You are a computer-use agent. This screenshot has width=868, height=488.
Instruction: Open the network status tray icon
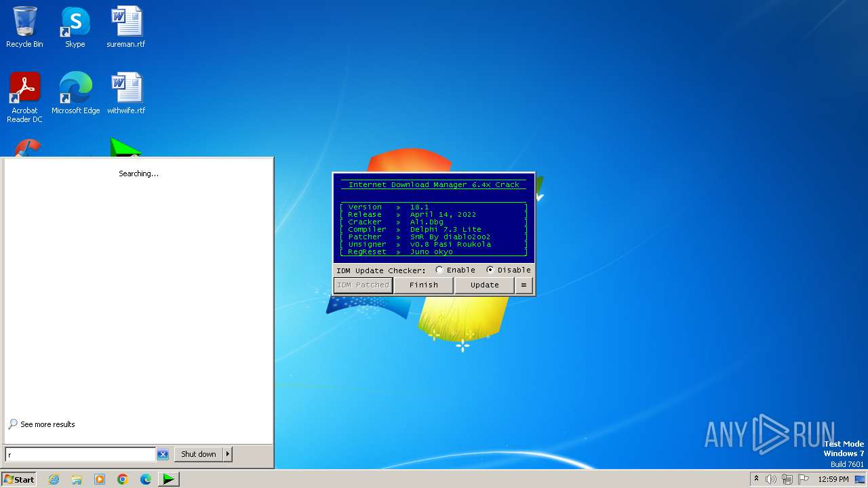(787, 479)
